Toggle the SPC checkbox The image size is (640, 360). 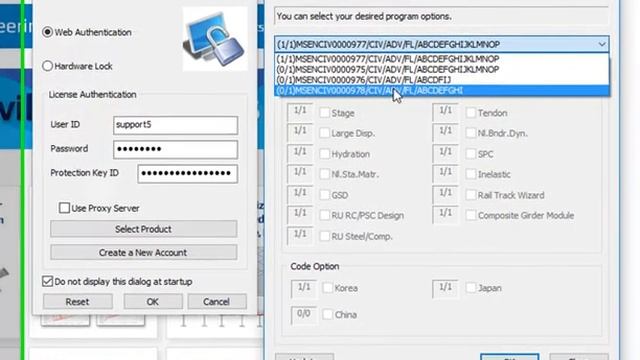click(471, 154)
